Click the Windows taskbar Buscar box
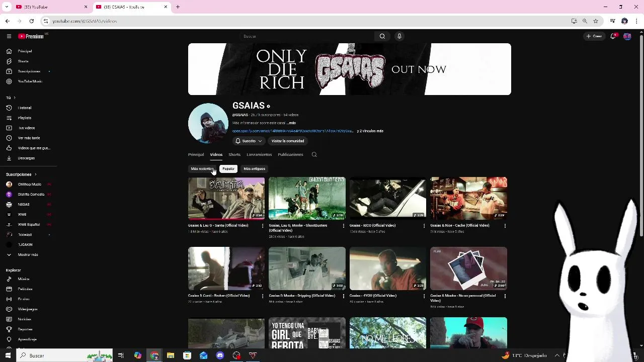This screenshot has width=644, height=362. pyautogui.click(x=64, y=355)
